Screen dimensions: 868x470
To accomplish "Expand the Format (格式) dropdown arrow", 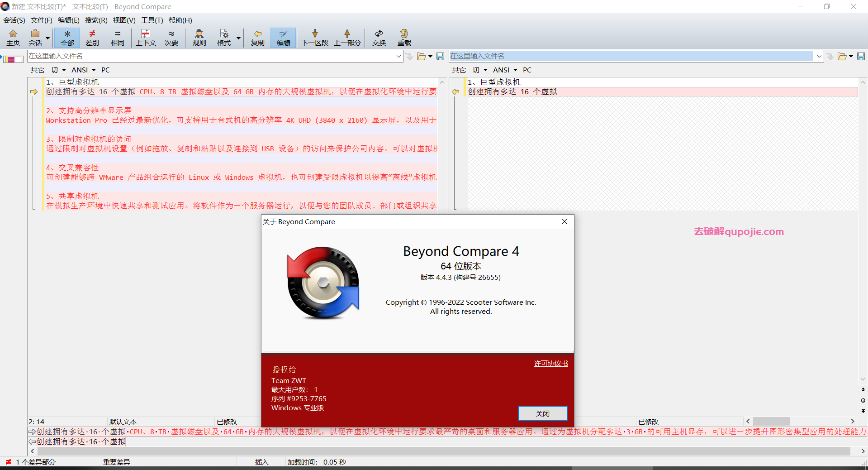I will click(x=238, y=38).
